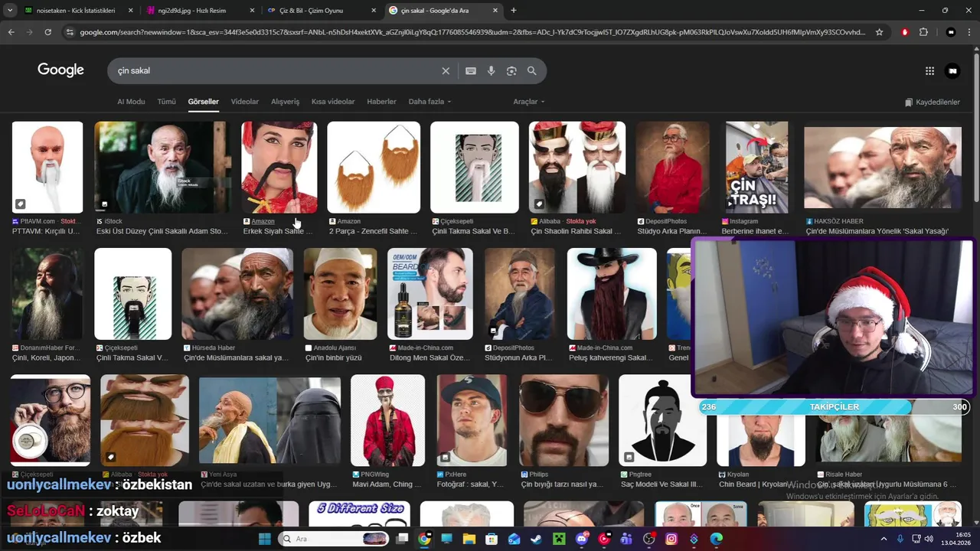Open the Chrome extensions puzzle icon
Image resolution: width=980 pixels, height=551 pixels.
click(x=923, y=32)
